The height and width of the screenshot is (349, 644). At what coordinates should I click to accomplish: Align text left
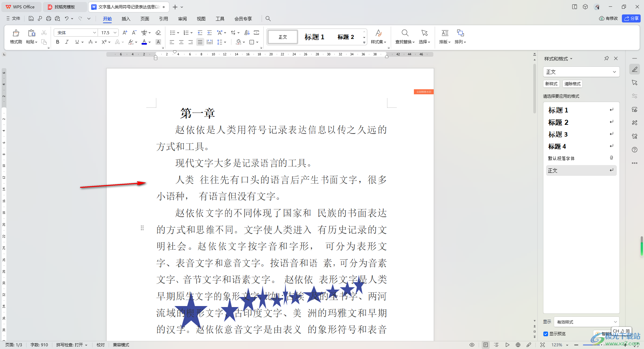[x=172, y=42]
